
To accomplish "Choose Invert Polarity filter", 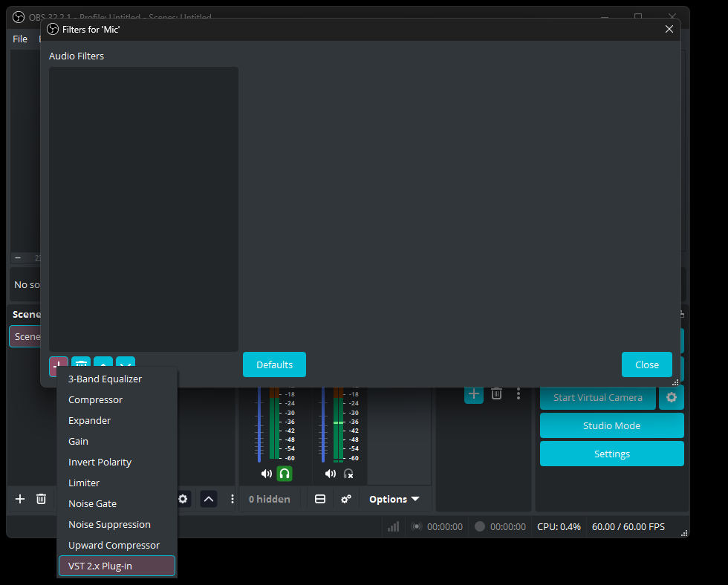I will click(x=117, y=462).
